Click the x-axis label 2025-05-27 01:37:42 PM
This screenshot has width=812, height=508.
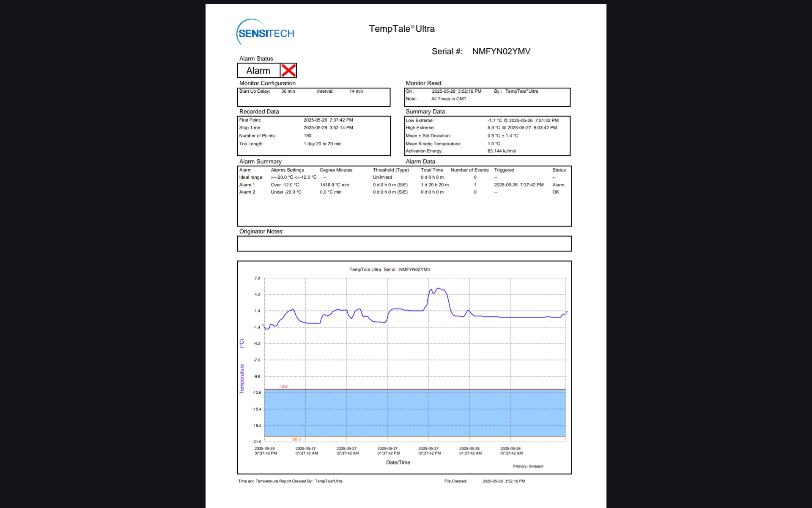(x=388, y=451)
